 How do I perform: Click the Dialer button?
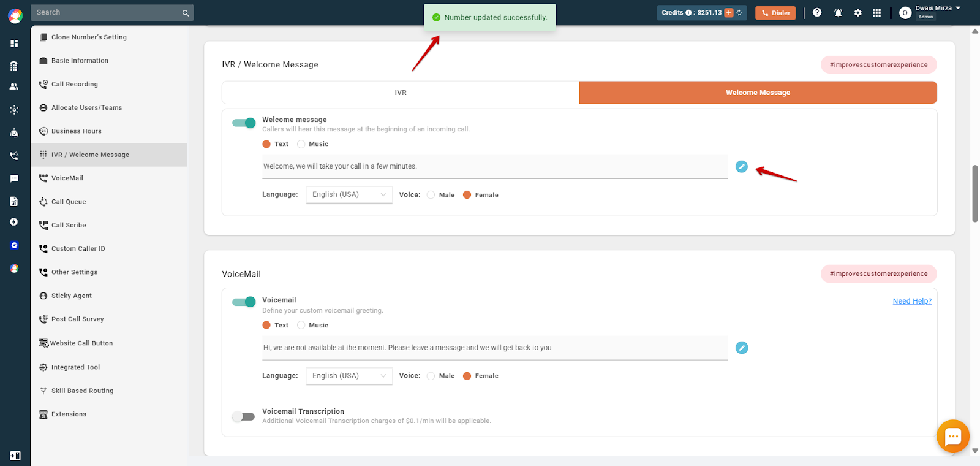pyautogui.click(x=775, y=13)
